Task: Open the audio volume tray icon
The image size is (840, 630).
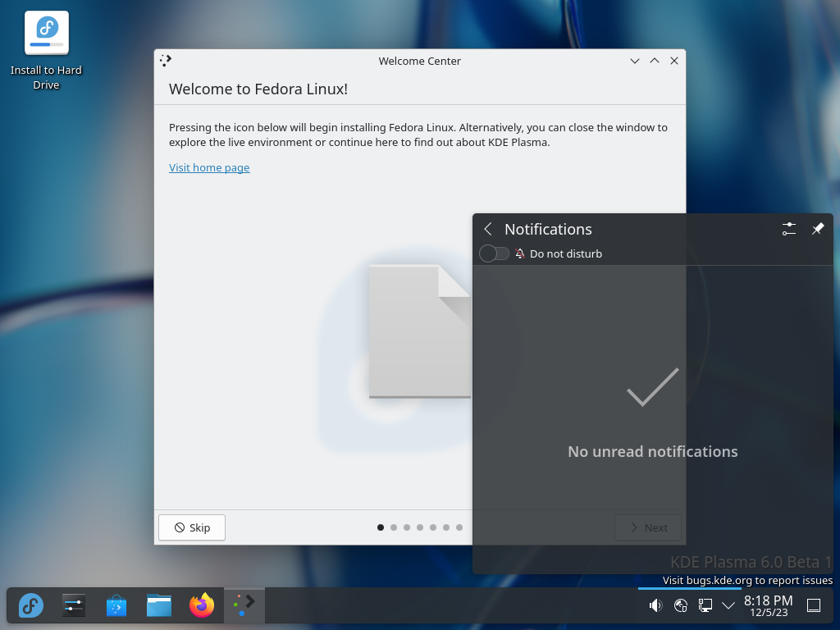Action: (x=655, y=605)
